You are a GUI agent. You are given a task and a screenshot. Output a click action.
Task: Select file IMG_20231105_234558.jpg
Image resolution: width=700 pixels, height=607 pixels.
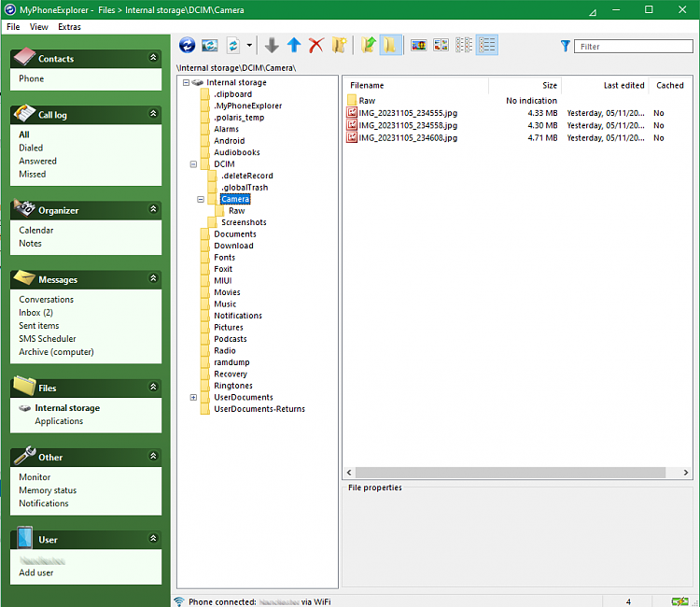408,125
